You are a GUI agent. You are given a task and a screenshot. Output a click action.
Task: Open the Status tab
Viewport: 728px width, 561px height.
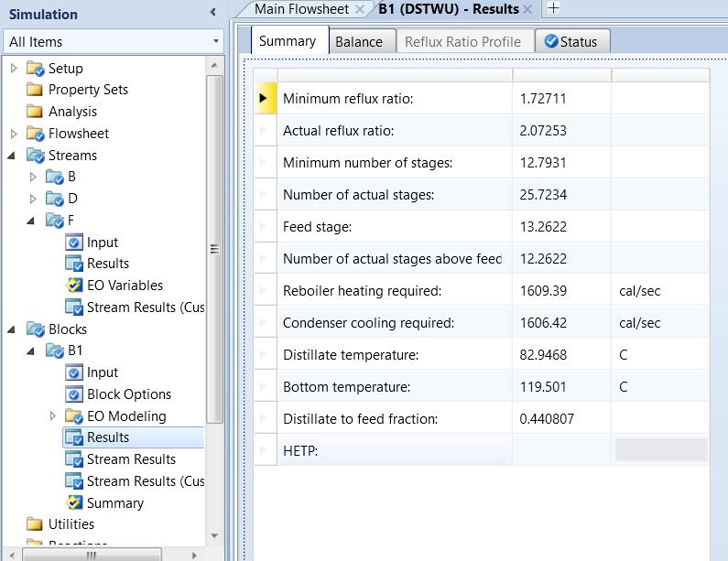point(570,42)
